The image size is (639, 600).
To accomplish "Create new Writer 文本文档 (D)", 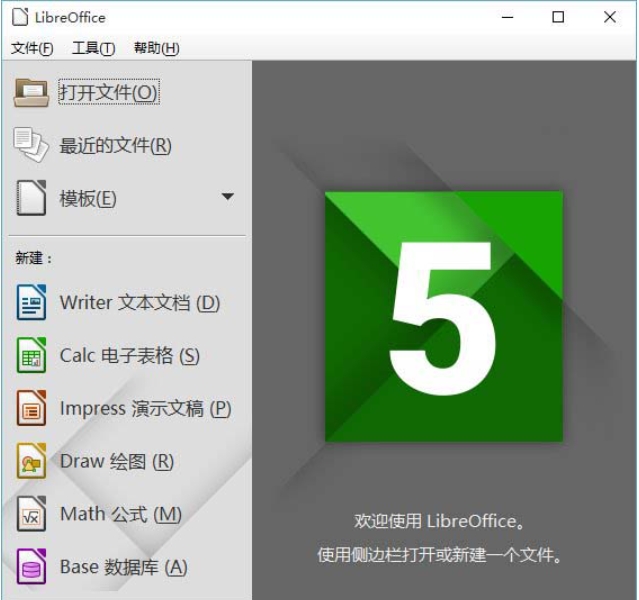I will click(x=140, y=303).
